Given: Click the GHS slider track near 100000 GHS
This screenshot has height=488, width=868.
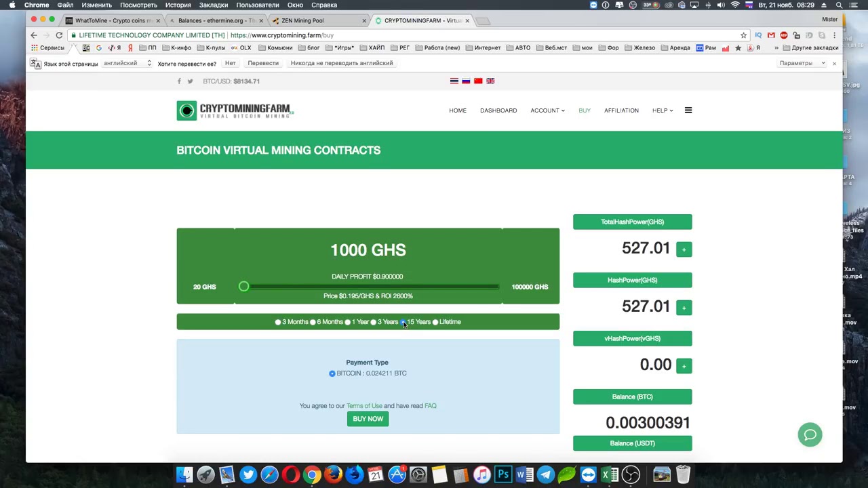Looking at the screenshot, I should pyautogui.click(x=494, y=287).
